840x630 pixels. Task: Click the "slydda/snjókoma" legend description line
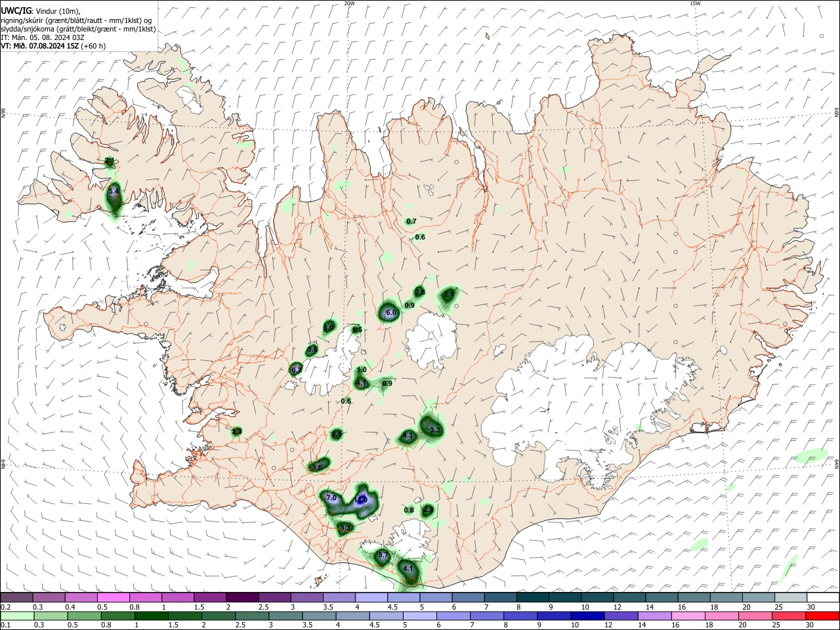78,29
